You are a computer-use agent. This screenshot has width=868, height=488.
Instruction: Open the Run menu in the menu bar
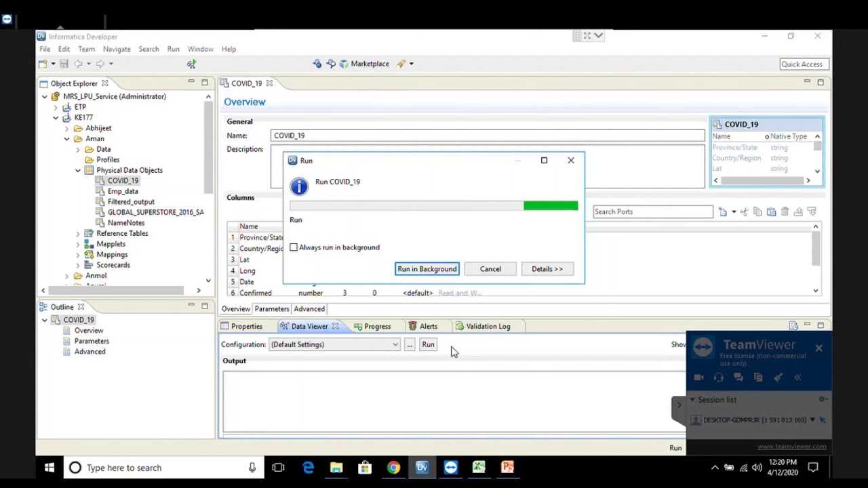[174, 49]
